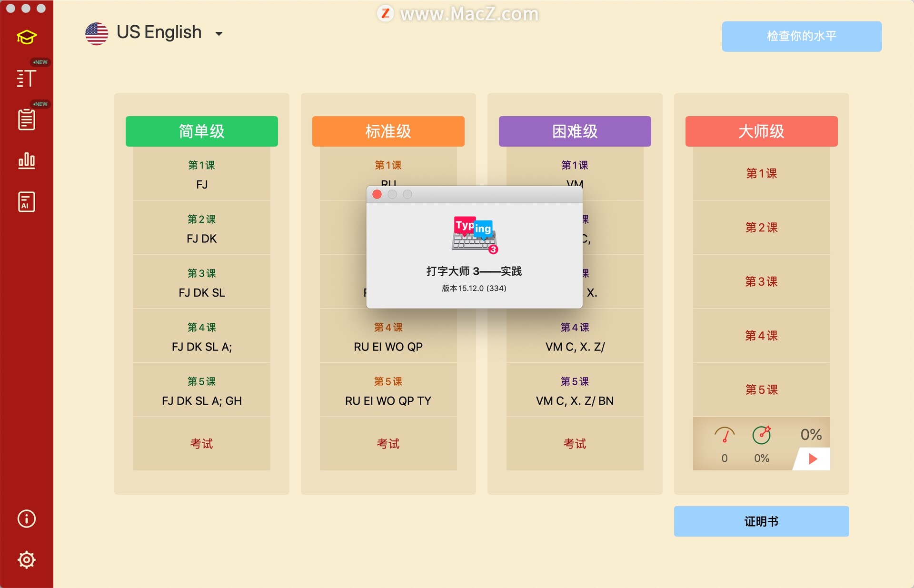Screen dimensions: 914x588
Task: Open the settings gear icon
Action: tap(27, 559)
